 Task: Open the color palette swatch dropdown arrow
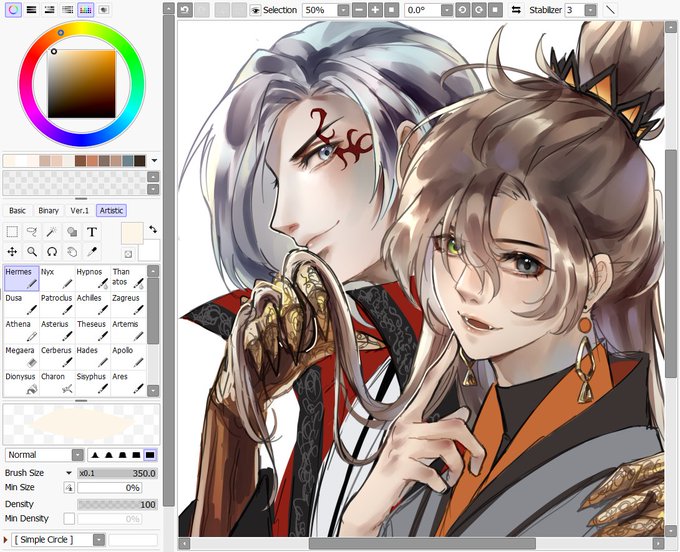(154, 161)
